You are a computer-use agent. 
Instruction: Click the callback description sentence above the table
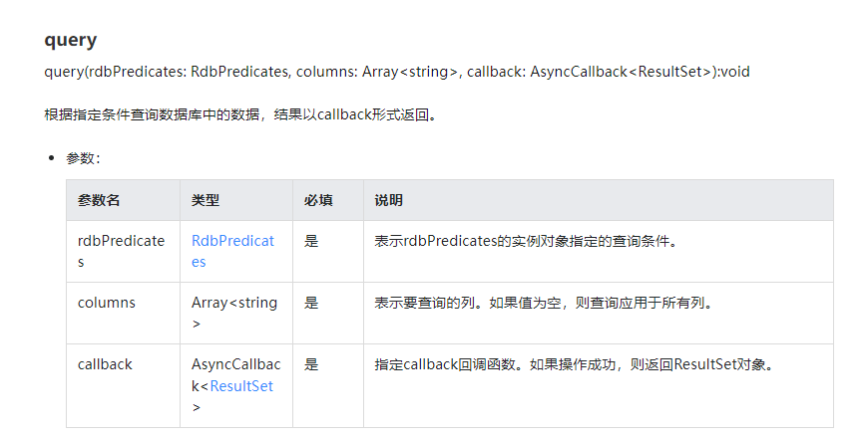[241, 115]
